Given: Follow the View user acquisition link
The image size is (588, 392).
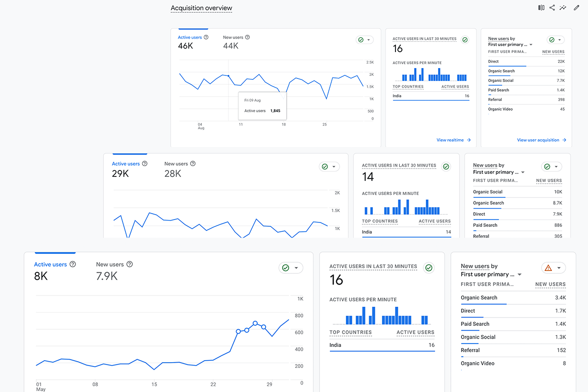Looking at the screenshot, I should [541, 140].
